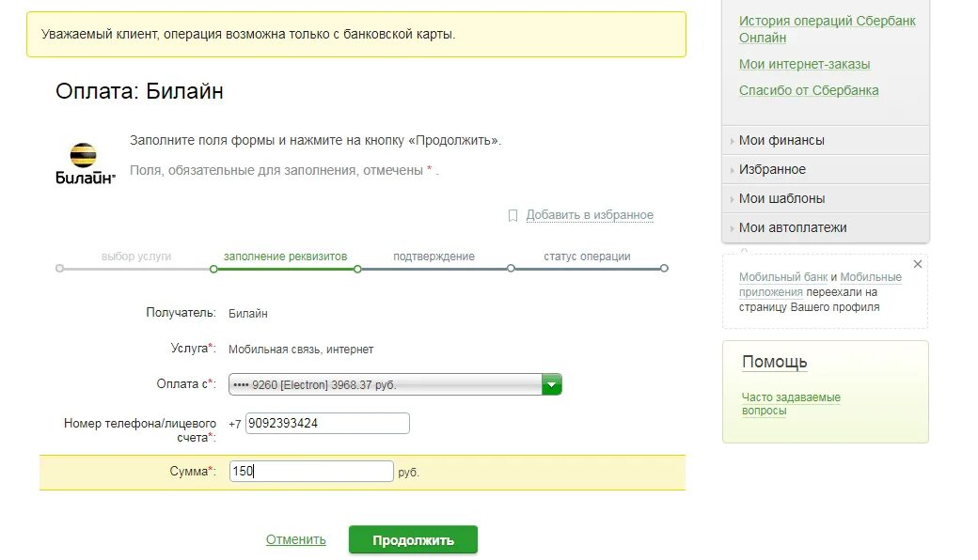Select the подтверждение step label
The width and height of the screenshot is (978, 560).
(434, 256)
